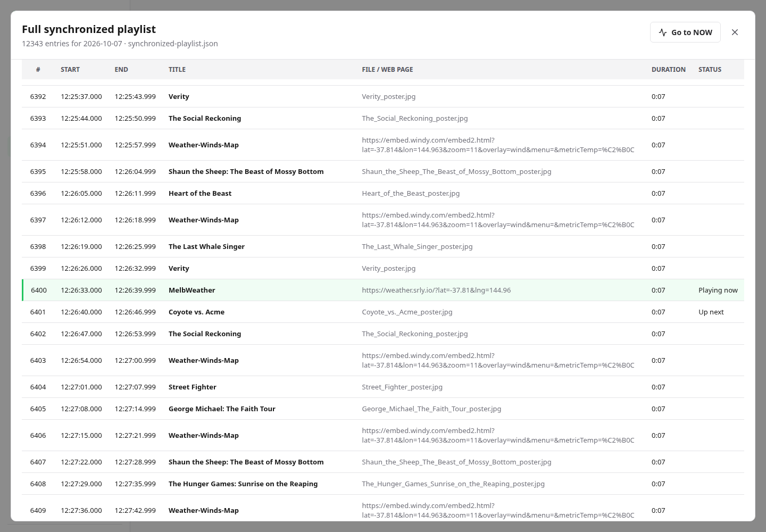Click the Heart_of_the_Beast_poster.jpg file name

coord(411,194)
